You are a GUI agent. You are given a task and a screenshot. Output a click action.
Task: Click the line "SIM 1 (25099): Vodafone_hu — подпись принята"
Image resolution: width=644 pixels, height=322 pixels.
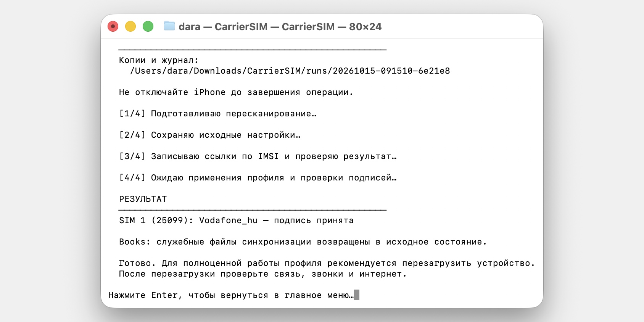pos(236,221)
